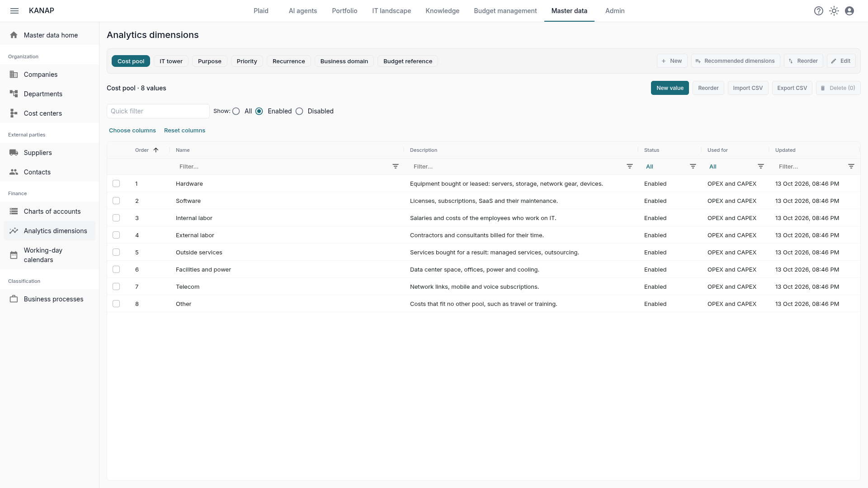Image resolution: width=868 pixels, height=488 pixels.
Task: Click the Recommended dimensions button
Action: click(x=735, y=61)
